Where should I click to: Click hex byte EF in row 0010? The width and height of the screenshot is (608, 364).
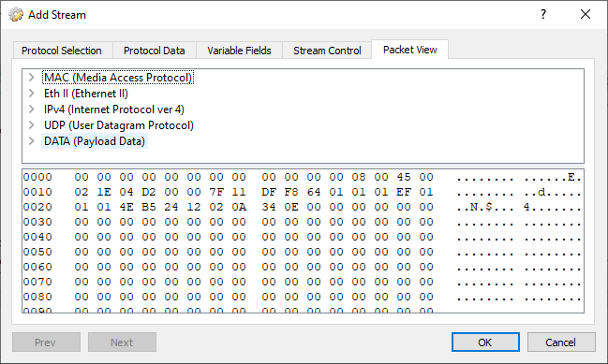(404, 192)
